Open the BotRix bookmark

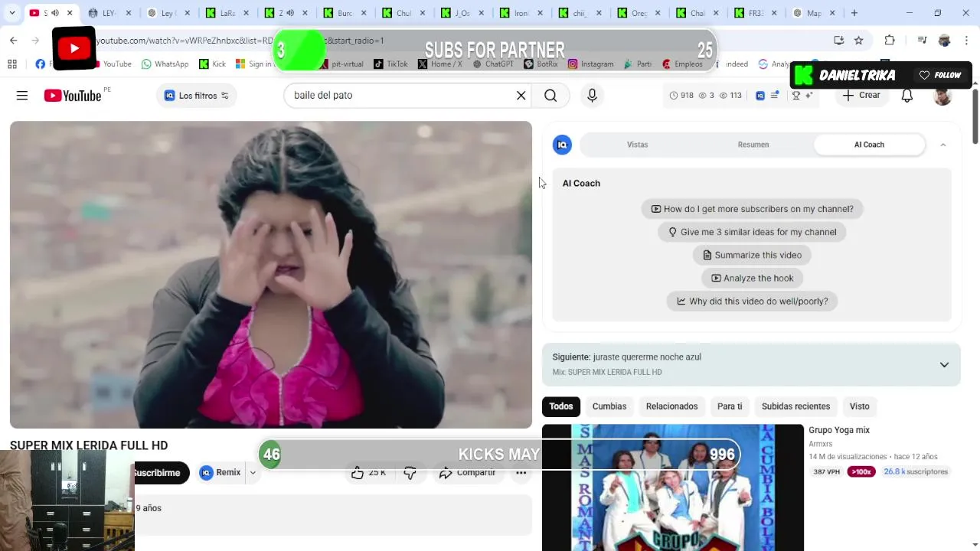pyautogui.click(x=541, y=64)
